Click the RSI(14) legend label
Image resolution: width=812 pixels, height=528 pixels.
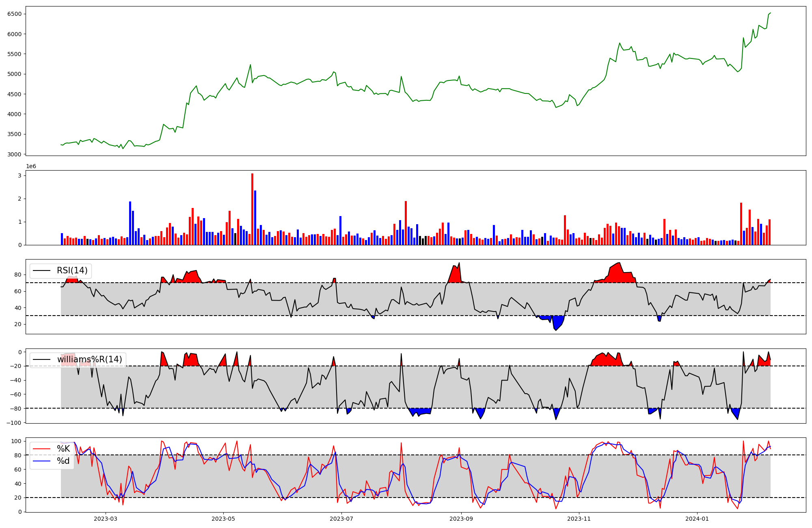tap(72, 271)
